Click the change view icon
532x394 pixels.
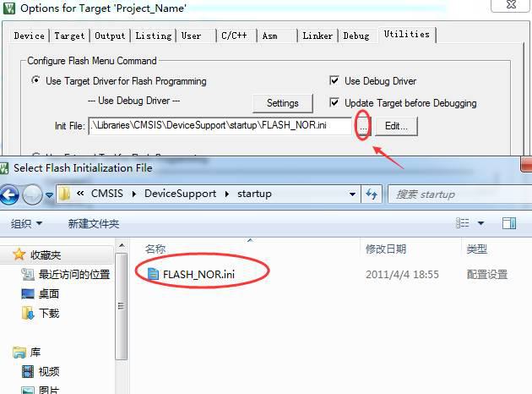[x=462, y=223]
